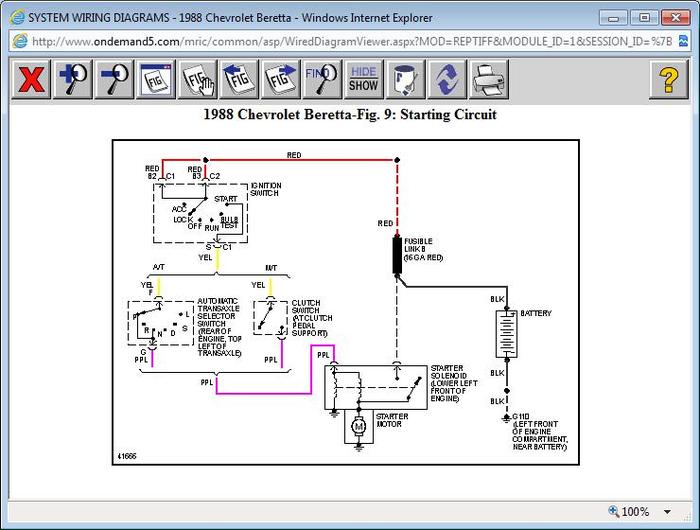Click the 100% zoom level button
Image resolution: width=700 pixels, height=530 pixels.
point(629,512)
